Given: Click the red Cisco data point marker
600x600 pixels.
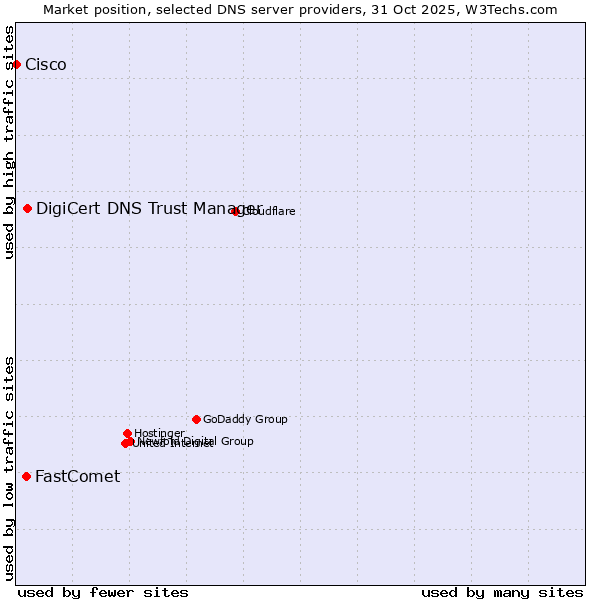Looking at the screenshot, I should coord(16,65).
